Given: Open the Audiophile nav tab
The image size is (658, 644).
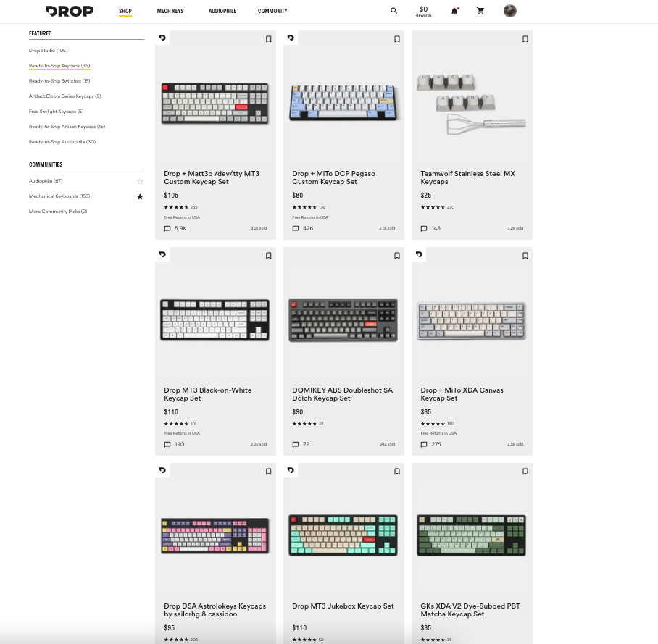Looking at the screenshot, I should [x=222, y=11].
